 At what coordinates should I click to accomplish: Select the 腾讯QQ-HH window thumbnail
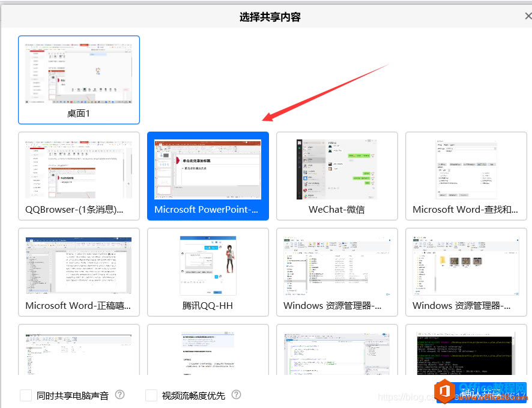pos(208,272)
